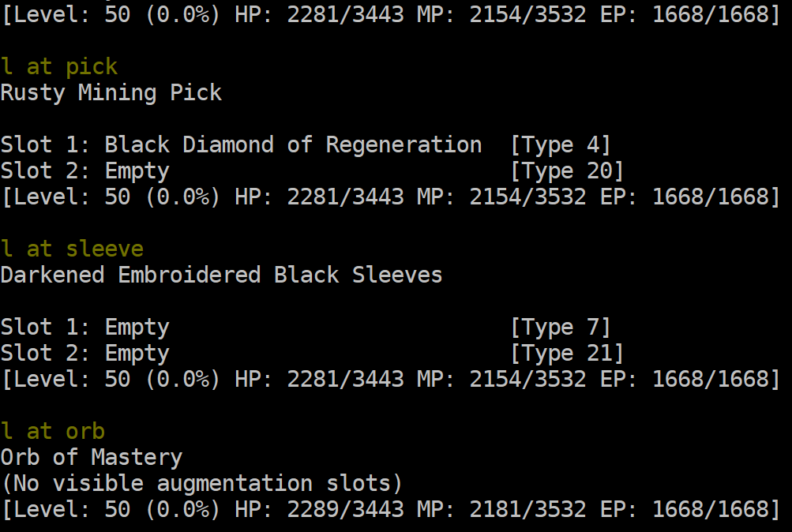Select the 'Rusty Mining Pick' item name

click(111, 92)
